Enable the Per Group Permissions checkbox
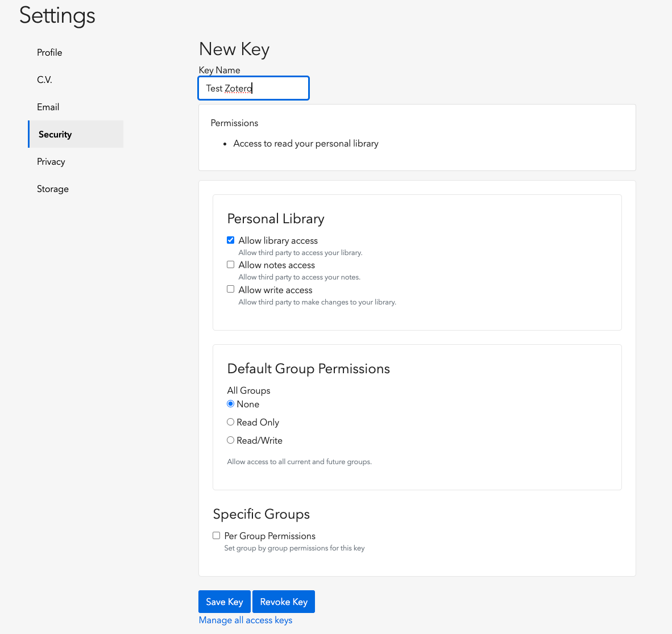This screenshot has width=672, height=634. tap(217, 536)
